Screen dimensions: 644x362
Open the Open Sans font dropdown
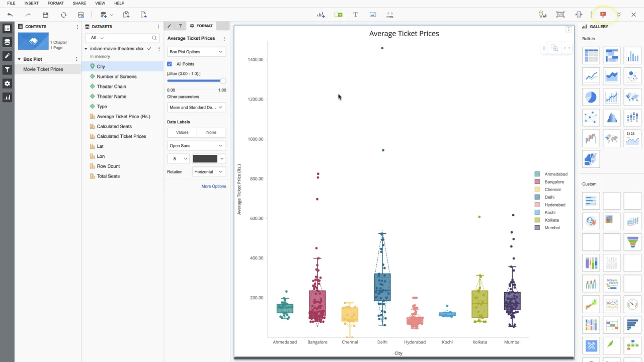(x=196, y=146)
